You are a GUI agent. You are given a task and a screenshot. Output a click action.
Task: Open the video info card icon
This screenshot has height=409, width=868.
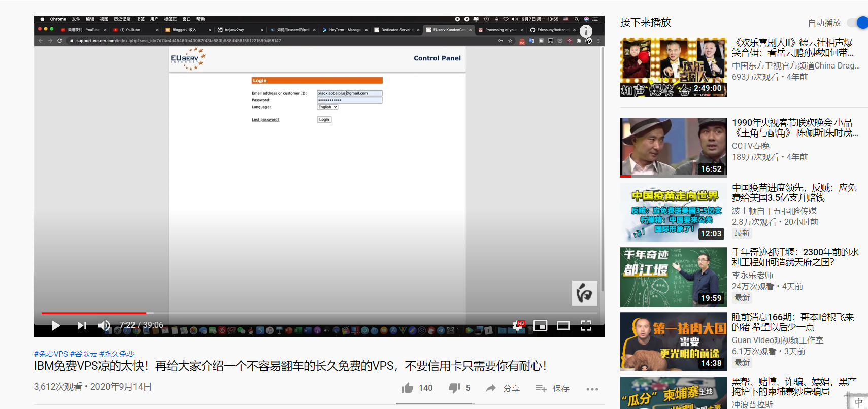click(586, 31)
